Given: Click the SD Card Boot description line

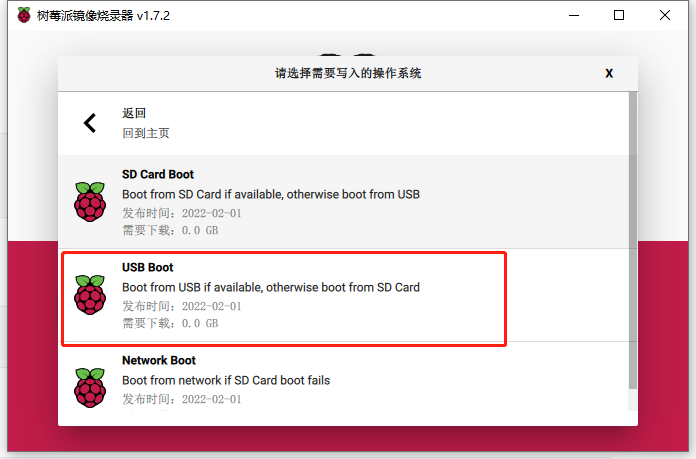Looking at the screenshot, I should (x=271, y=194).
